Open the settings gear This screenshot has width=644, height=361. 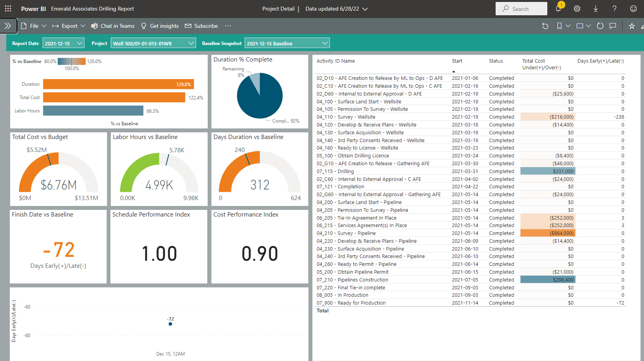pyautogui.click(x=577, y=9)
